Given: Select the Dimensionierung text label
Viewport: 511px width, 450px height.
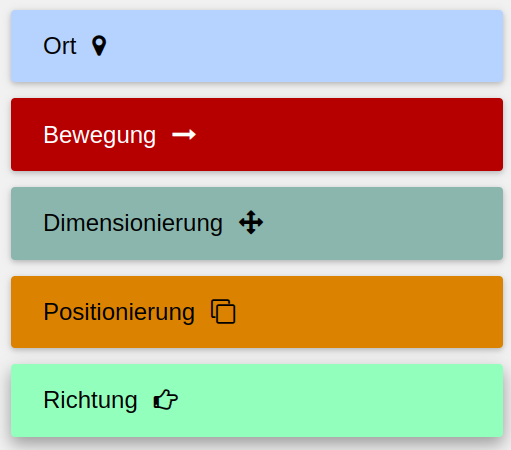Looking at the screenshot, I should click(133, 223).
